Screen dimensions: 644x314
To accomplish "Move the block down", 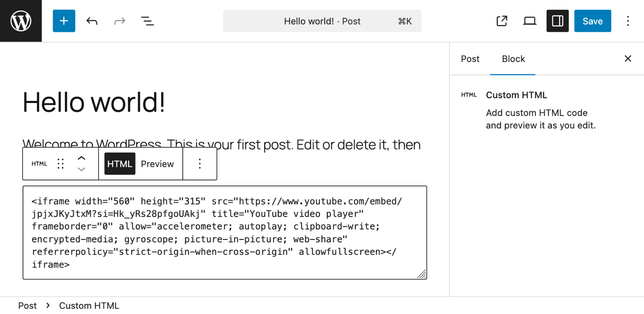I will click(81, 169).
